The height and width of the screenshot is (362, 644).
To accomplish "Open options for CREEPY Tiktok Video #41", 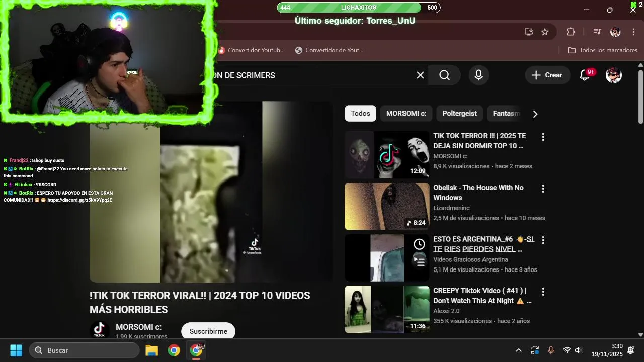I will [543, 292].
